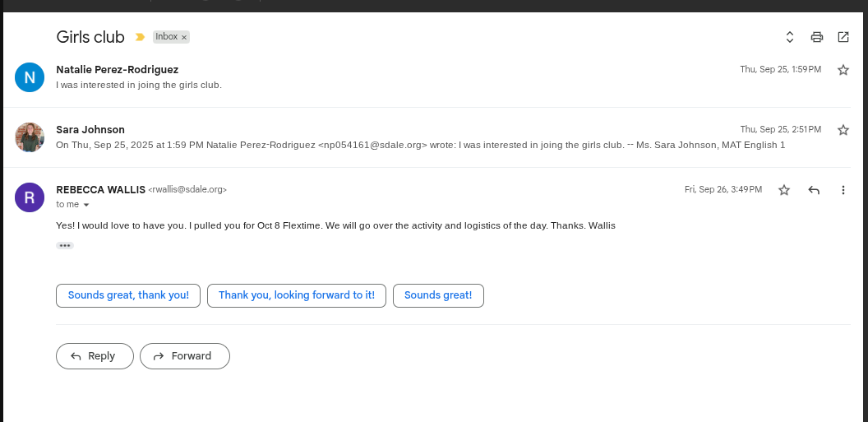868x422 pixels.
Task: Choose "Thank you, looking forward to it!" reply
Action: (297, 295)
